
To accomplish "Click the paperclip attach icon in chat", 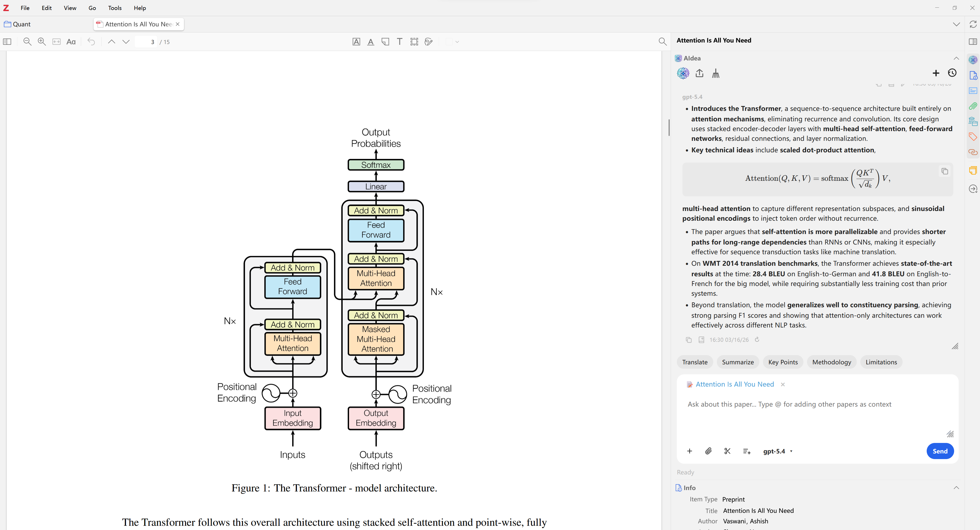I will (708, 451).
